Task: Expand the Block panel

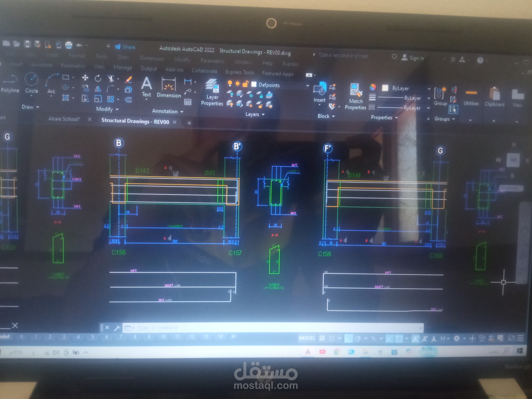Action: click(x=326, y=116)
